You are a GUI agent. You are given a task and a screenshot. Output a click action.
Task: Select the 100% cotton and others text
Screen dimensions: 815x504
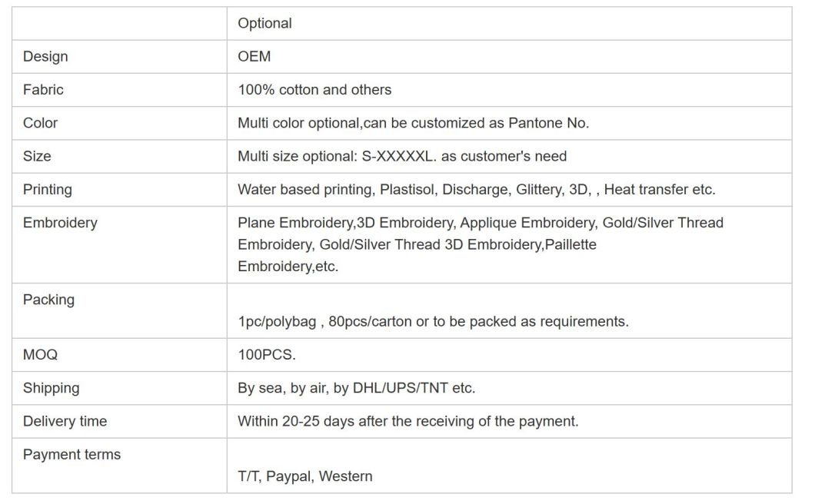tap(314, 90)
